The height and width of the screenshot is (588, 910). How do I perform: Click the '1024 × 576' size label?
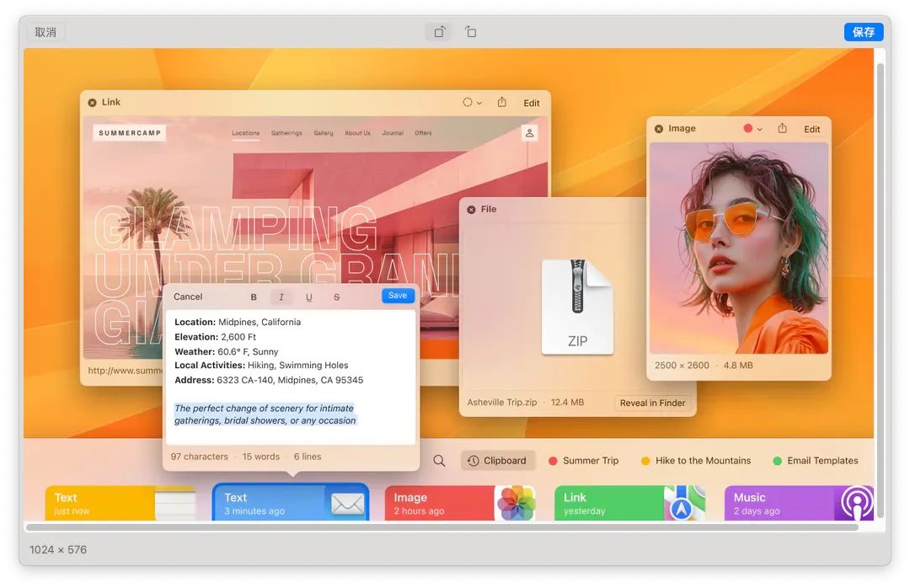tap(58, 550)
